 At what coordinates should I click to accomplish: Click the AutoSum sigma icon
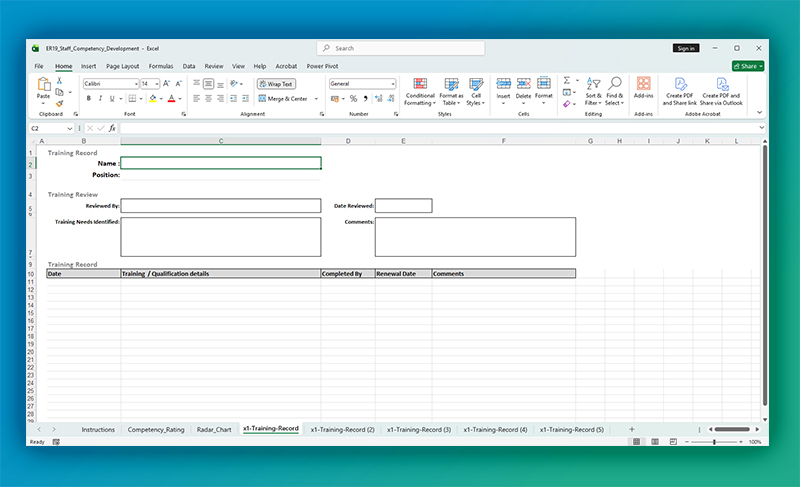point(566,80)
